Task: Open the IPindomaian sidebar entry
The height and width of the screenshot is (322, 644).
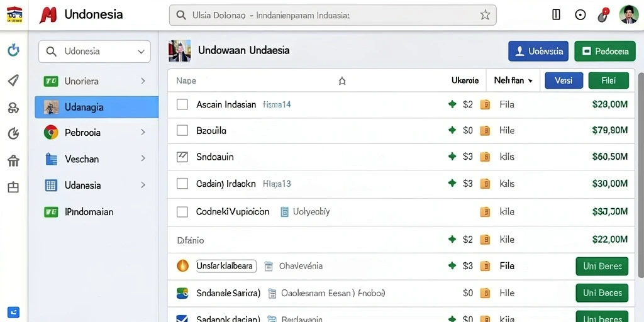Action: pyautogui.click(x=96, y=212)
